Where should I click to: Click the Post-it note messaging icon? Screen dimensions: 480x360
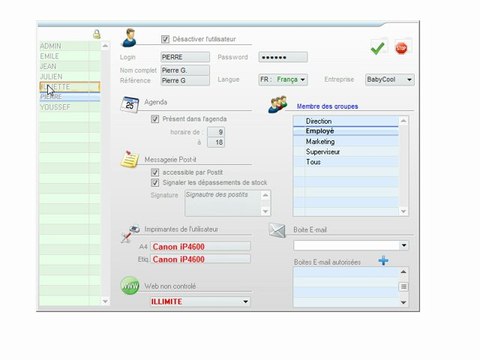[130, 159]
